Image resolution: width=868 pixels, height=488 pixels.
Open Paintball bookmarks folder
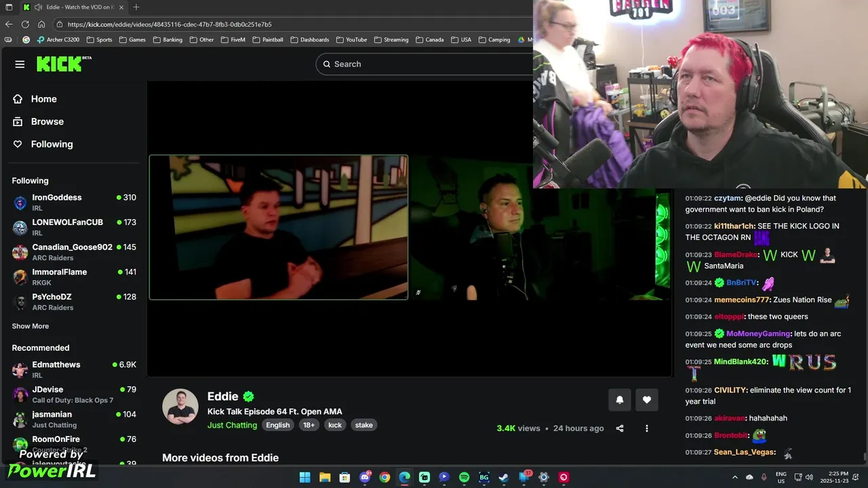click(x=267, y=39)
